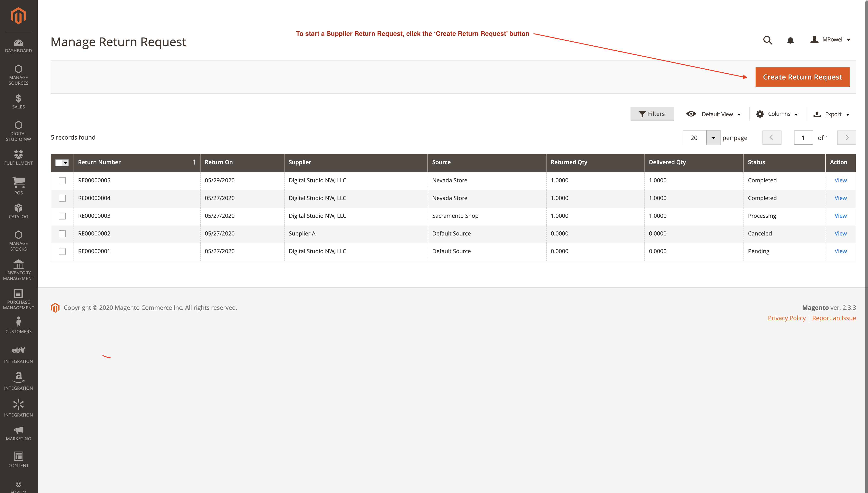Image resolution: width=868 pixels, height=493 pixels.
Task: Click the Create Return Request button
Action: click(802, 77)
